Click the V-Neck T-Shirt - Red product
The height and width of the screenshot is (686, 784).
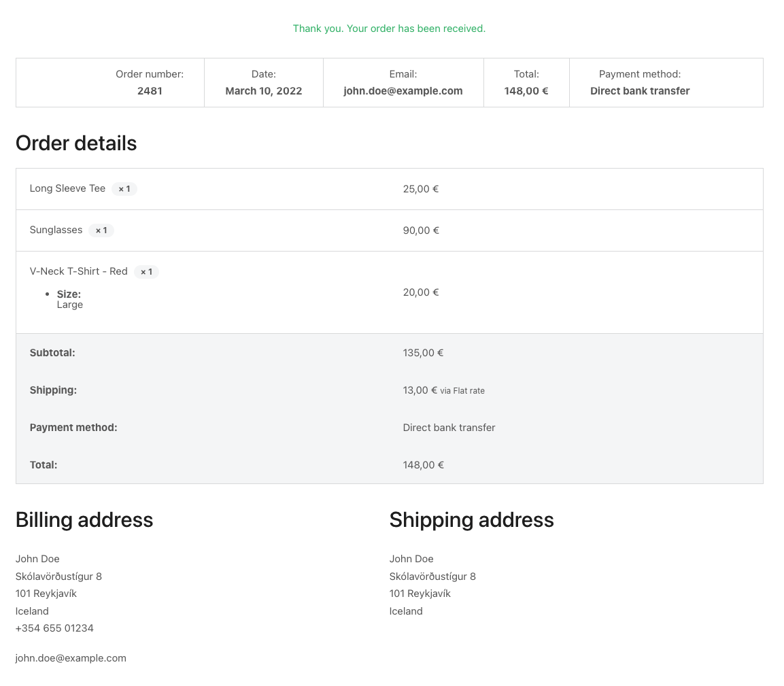point(78,271)
